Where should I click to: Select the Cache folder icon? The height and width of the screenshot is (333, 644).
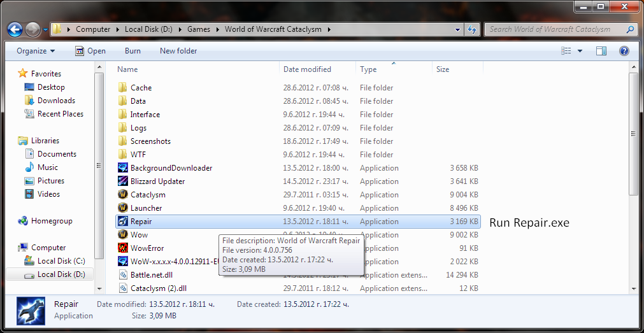coord(122,87)
